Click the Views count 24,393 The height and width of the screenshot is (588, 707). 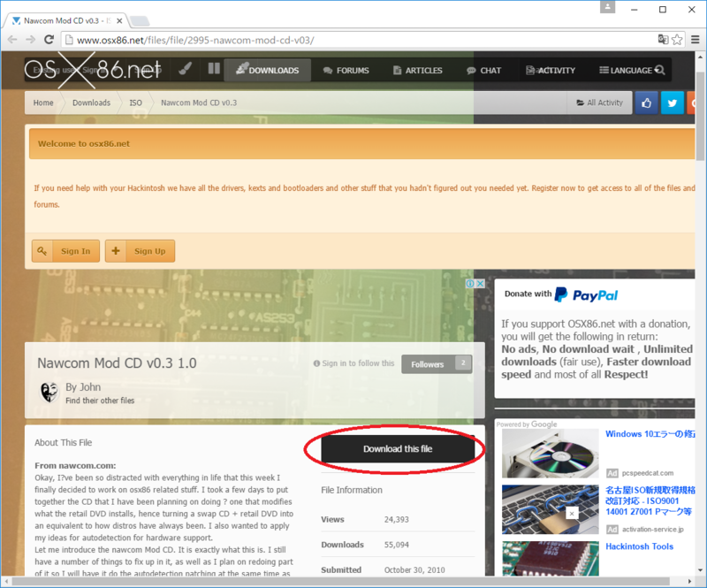pos(396,519)
